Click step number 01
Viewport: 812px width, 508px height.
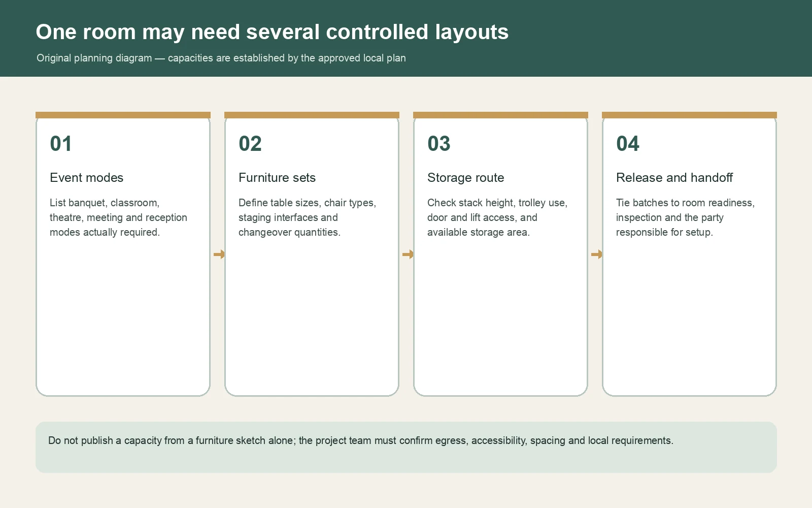pos(61,144)
